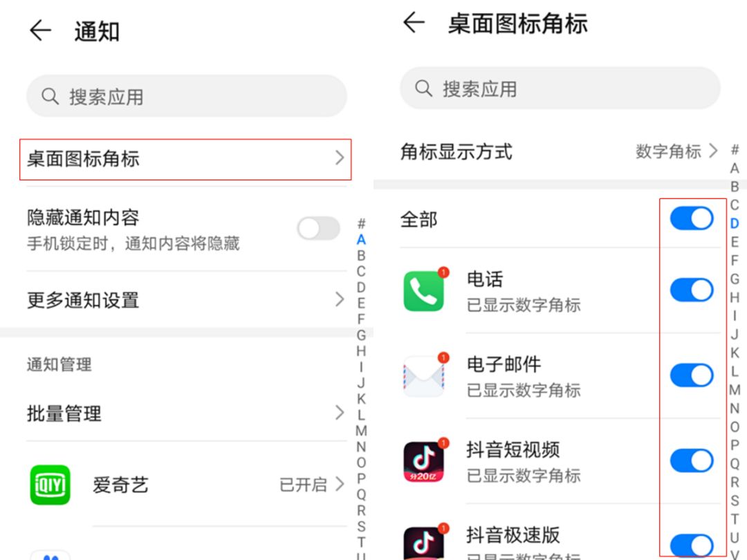
Task: Disable the 电子邮件 badge toggle
Action: point(692,375)
